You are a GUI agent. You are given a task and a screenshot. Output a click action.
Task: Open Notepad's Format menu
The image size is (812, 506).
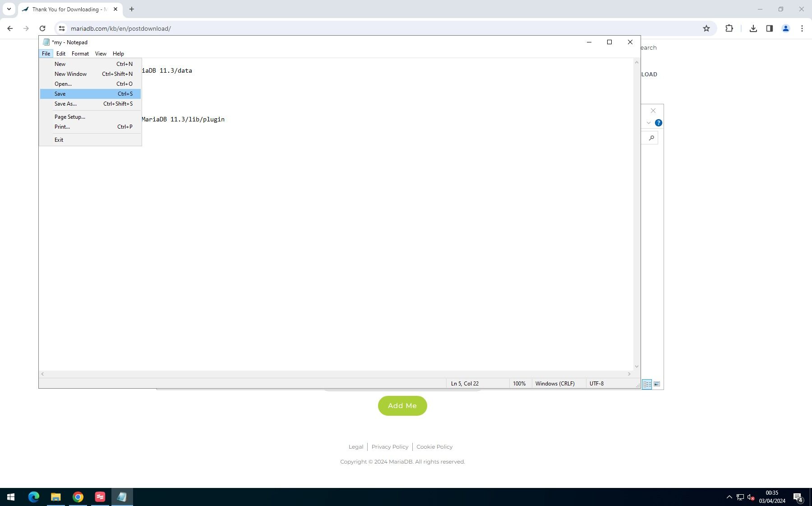tap(80, 54)
